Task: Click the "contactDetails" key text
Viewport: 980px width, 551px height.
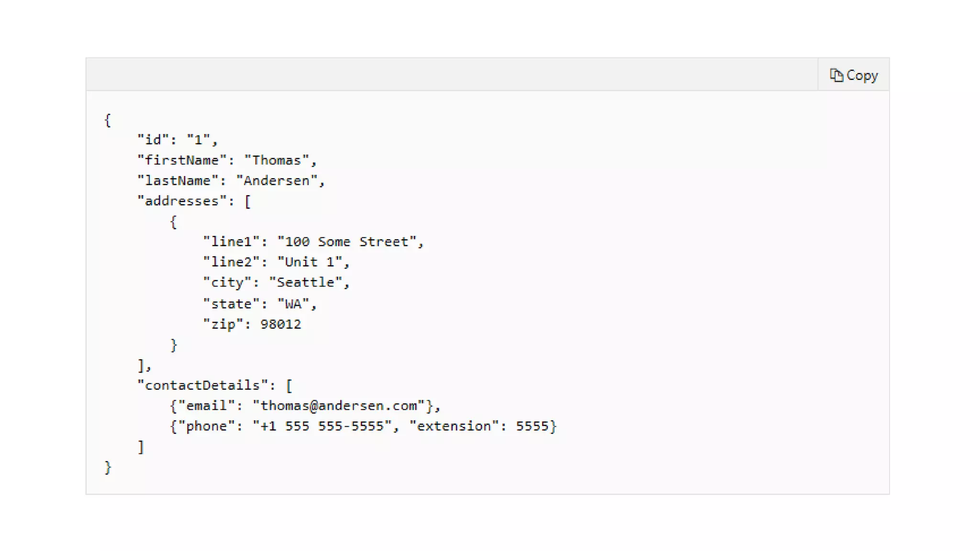Action: tap(202, 386)
